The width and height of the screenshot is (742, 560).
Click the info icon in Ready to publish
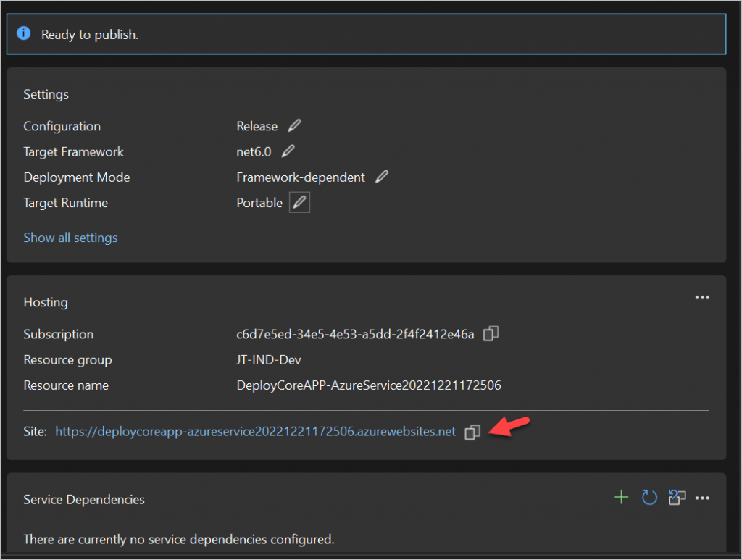tap(24, 33)
